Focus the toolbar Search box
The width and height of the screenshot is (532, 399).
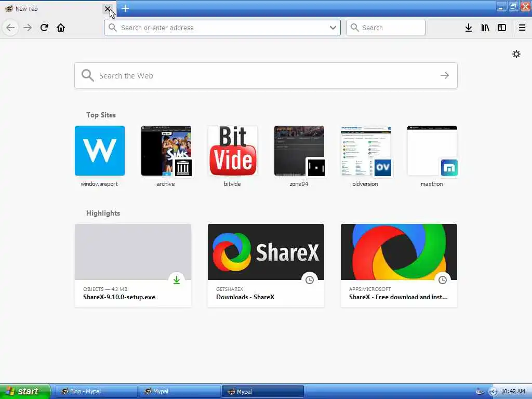click(385, 28)
